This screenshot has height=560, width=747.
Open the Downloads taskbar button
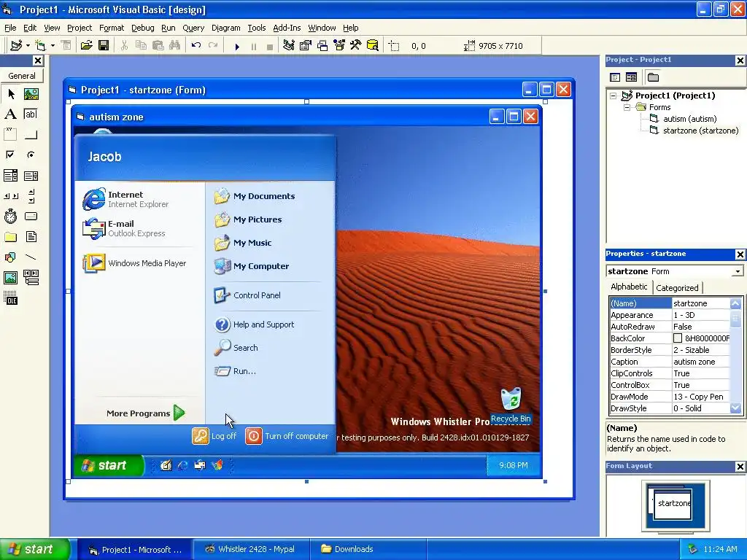pyautogui.click(x=368, y=549)
